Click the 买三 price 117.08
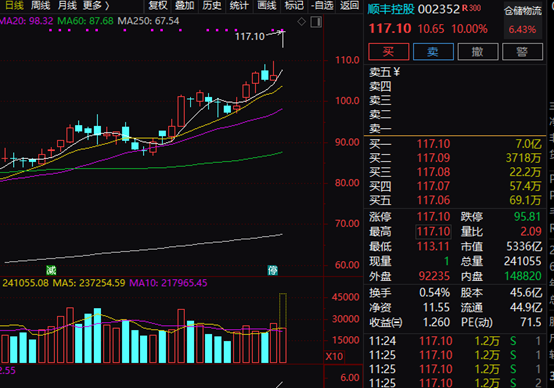 point(434,172)
